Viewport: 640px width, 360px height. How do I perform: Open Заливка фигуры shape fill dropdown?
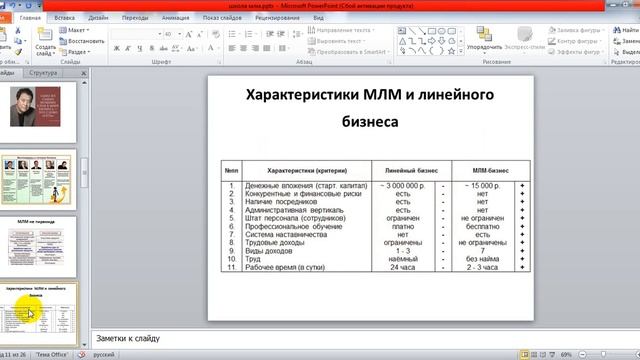coord(577,30)
